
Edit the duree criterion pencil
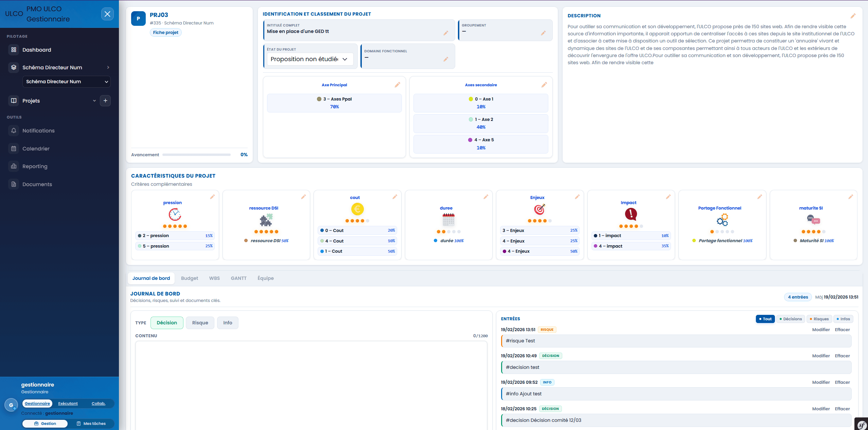pyautogui.click(x=486, y=197)
